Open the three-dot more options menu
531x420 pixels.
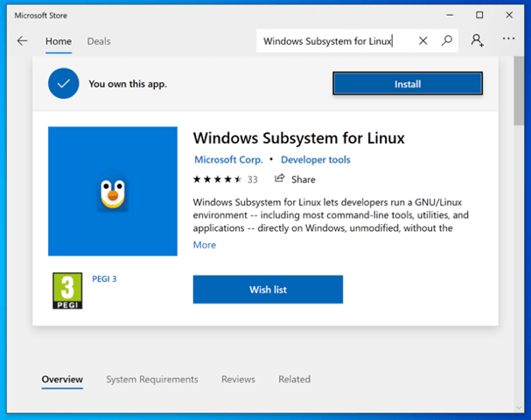508,40
